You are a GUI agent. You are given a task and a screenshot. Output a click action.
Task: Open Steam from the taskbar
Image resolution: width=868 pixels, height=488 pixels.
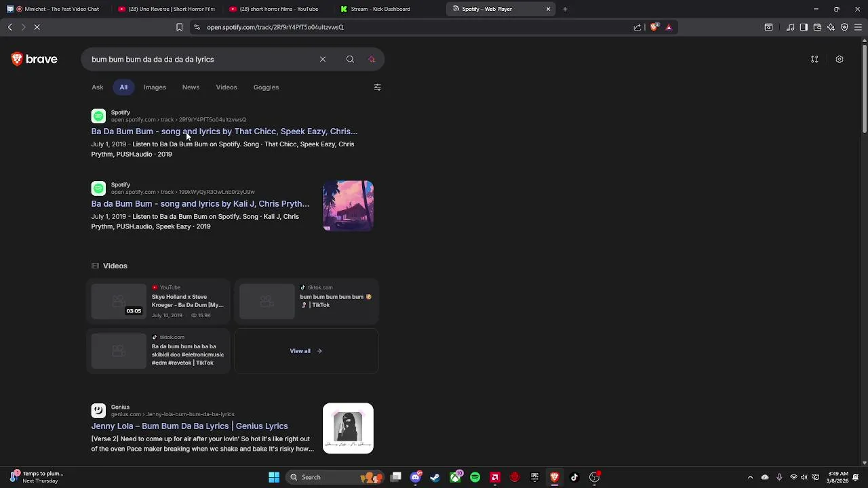pyautogui.click(x=435, y=477)
